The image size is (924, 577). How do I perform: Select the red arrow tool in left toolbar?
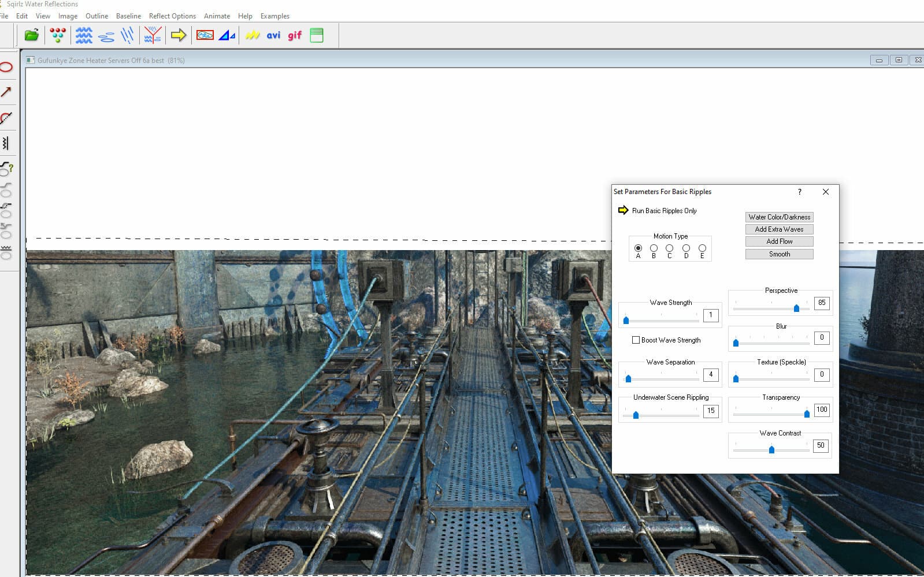pyautogui.click(x=6, y=92)
